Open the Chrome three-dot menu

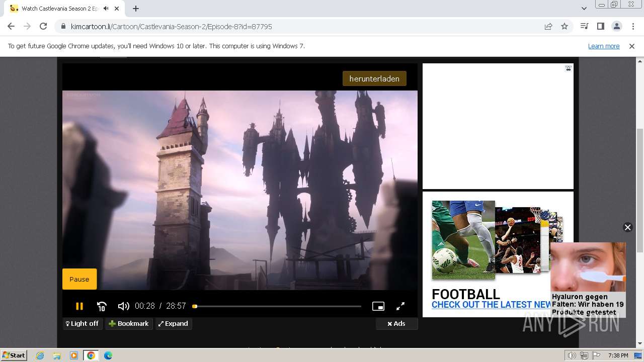tap(632, 26)
